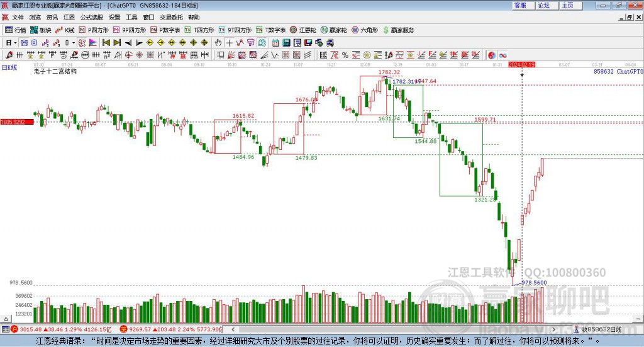The height and width of the screenshot is (347, 644).
Task: Select the circled 金 golden ratio tool
Action: pos(367,55)
